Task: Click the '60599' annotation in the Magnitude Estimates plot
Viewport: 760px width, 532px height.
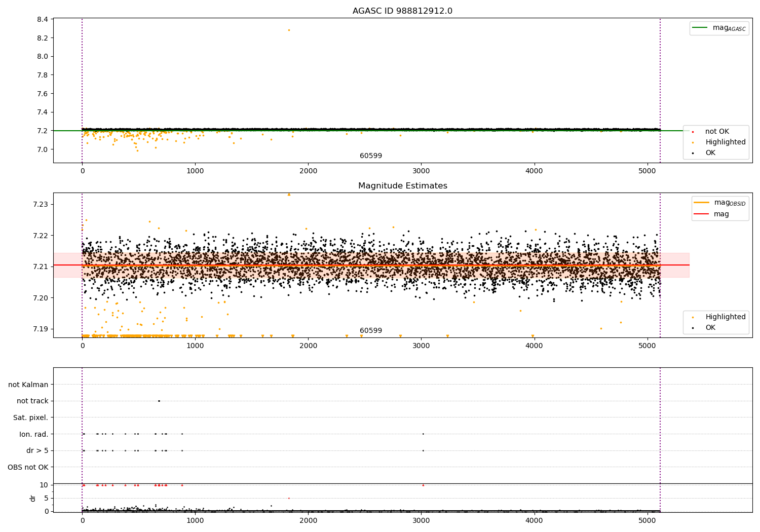Action: point(371,331)
